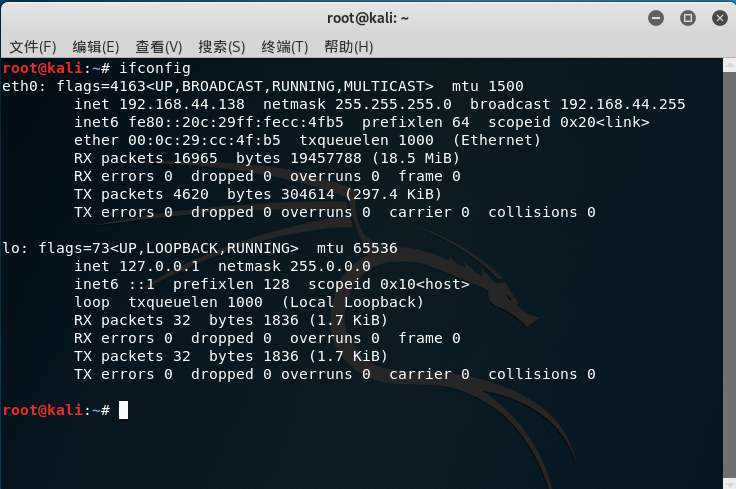
Task: Click the IPv6 address fe80::20c:29ff:fecc:4fb5
Action: point(236,122)
